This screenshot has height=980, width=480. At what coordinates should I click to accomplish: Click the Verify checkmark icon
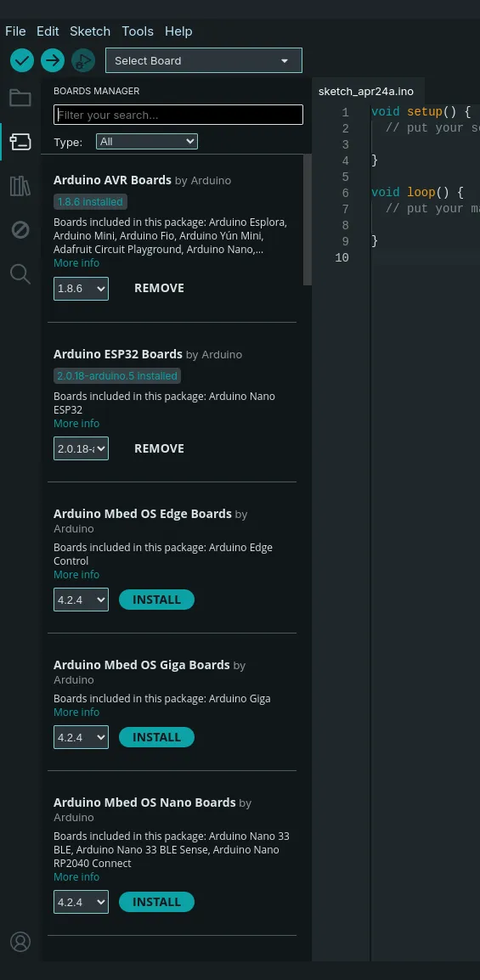click(x=22, y=60)
